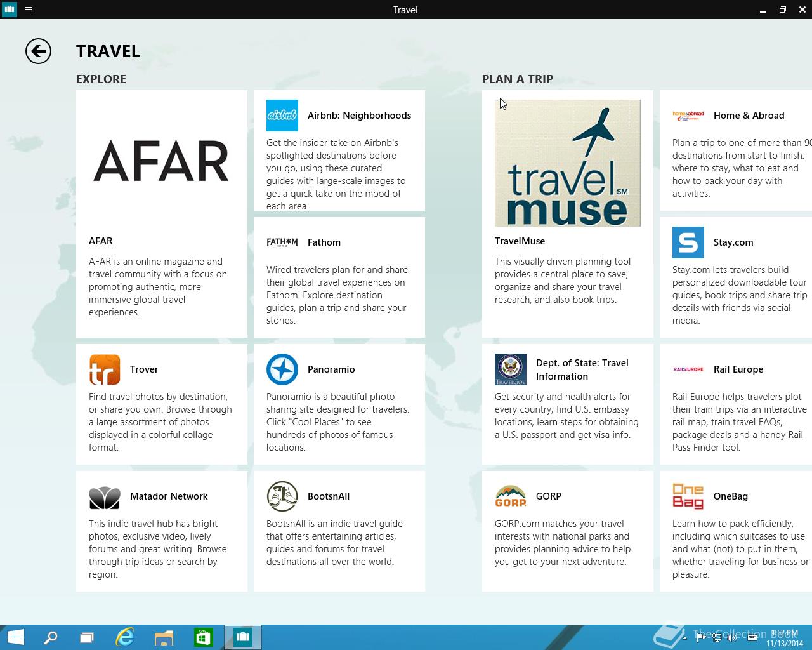Open the Matador Network title
The image size is (812, 650).
tap(169, 496)
